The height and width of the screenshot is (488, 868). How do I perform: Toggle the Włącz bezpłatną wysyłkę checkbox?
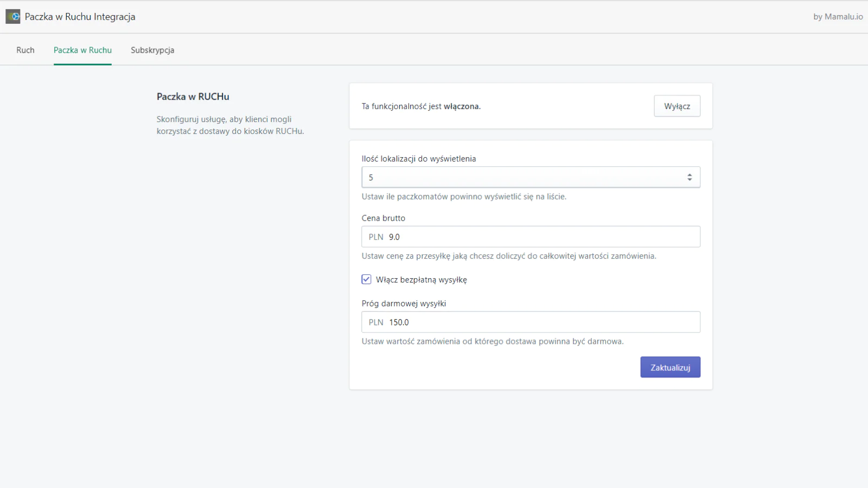367,280
